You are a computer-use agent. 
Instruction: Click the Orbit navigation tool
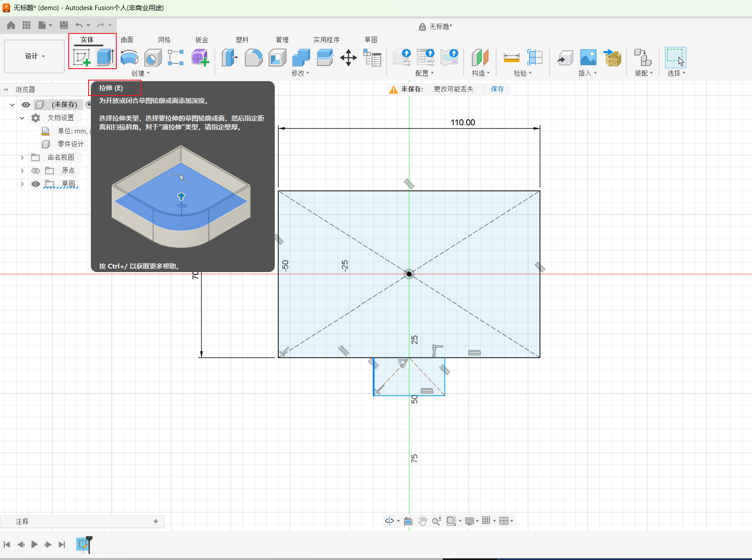[x=389, y=521]
